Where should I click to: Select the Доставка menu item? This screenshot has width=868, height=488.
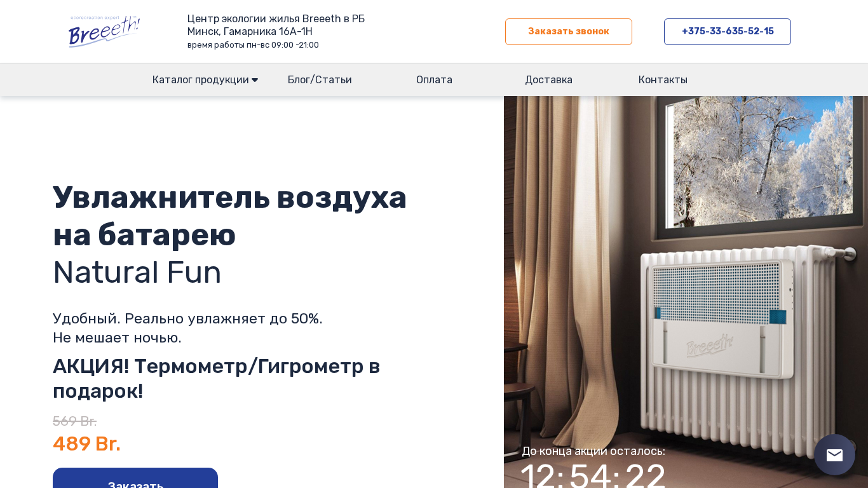pos(548,80)
